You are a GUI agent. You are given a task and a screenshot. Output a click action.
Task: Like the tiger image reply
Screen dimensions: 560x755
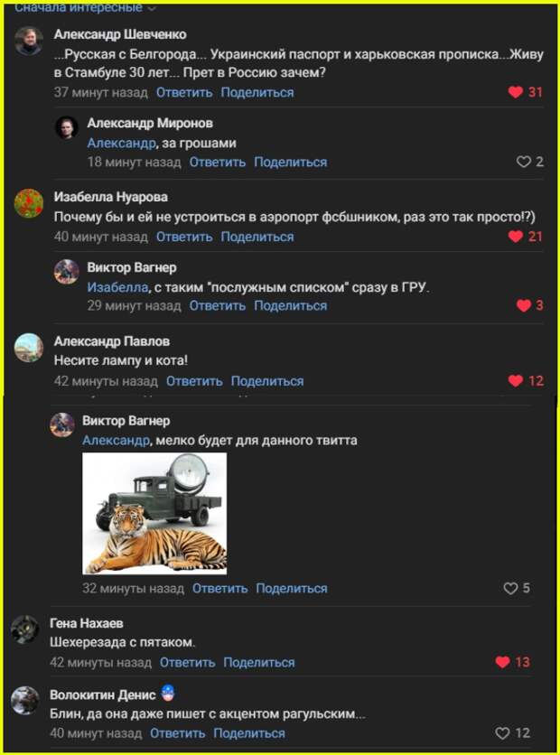510,588
